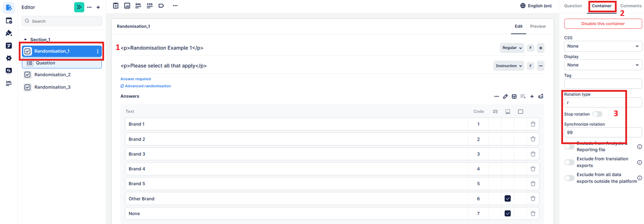This screenshot has width=644, height=224.
Task: Open the Advanced randomisation link
Action: [146, 86]
